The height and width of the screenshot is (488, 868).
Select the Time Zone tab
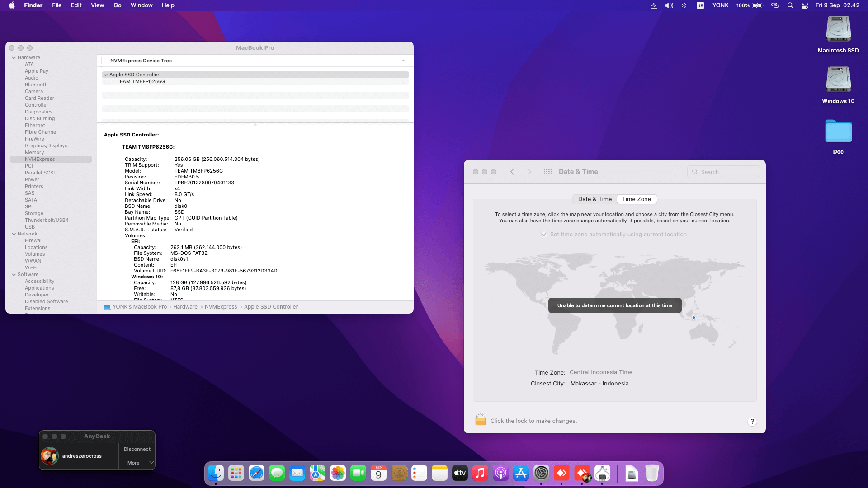coord(637,199)
